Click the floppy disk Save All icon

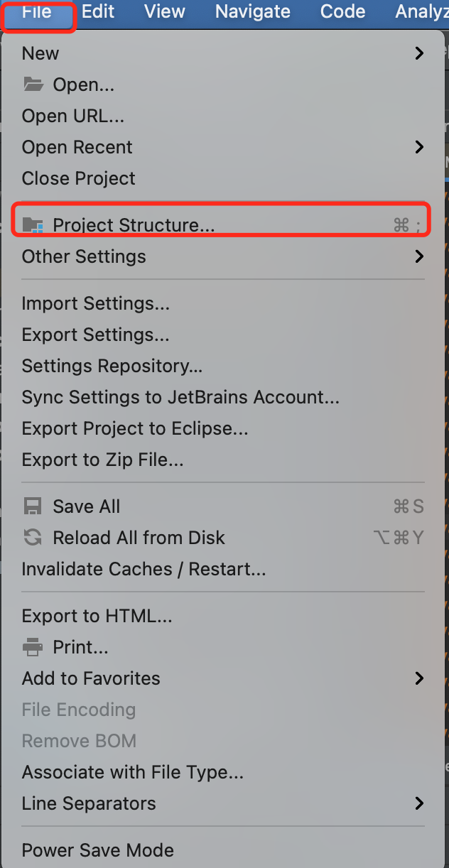[x=33, y=506]
